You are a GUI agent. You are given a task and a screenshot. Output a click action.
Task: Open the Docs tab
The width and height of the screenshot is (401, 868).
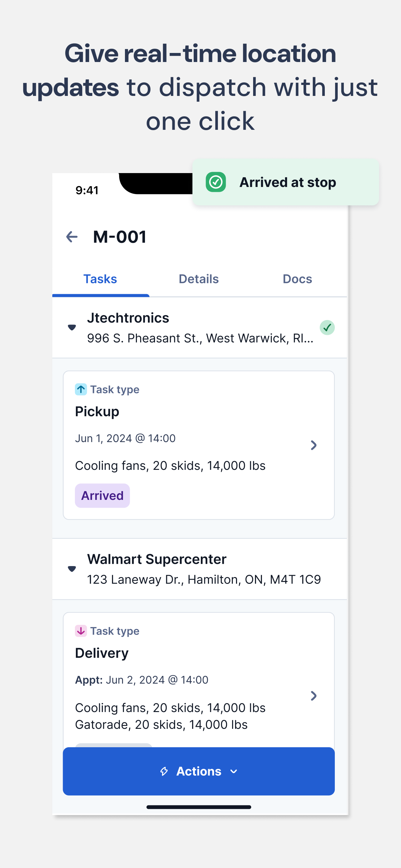(297, 279)
